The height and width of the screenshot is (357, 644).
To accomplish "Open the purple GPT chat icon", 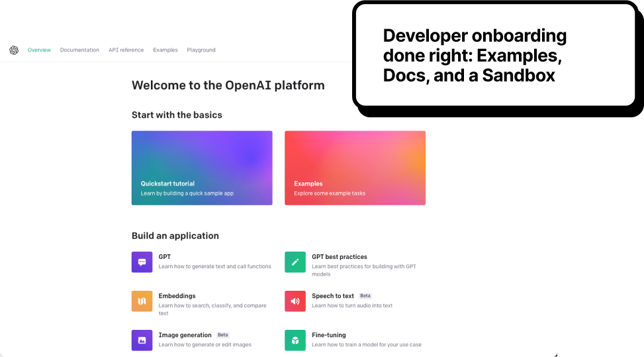I will [x=142, y=262].
